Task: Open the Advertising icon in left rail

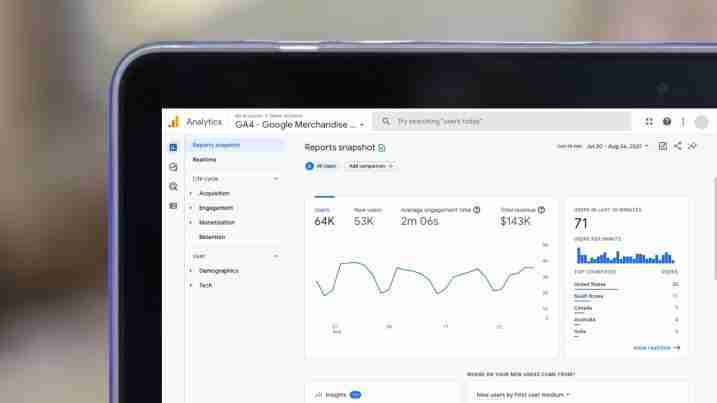Action: point(173,187)
